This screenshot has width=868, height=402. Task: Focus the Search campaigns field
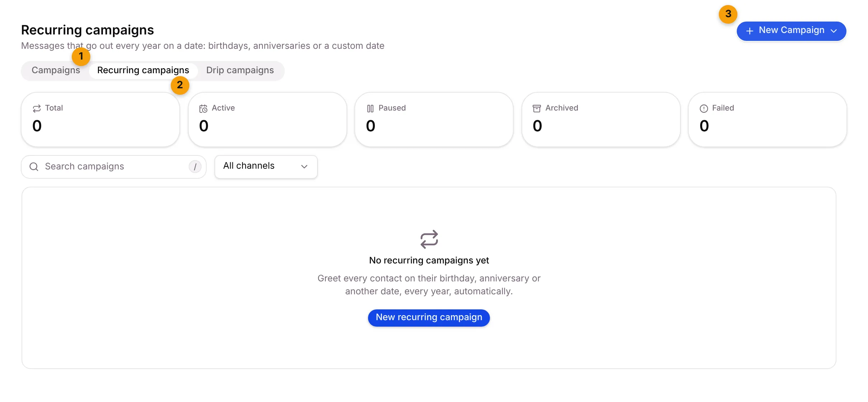[x=114, y=167]
